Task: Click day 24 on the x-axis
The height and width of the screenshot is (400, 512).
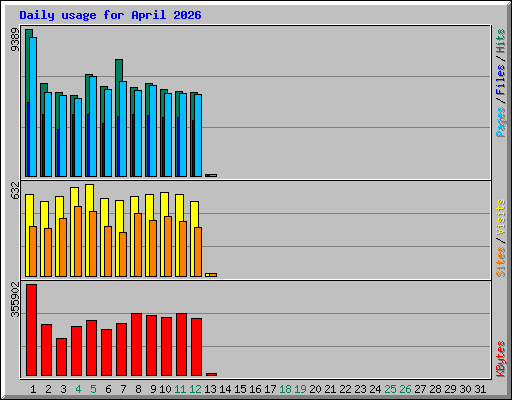Action: tap(375, 389)
